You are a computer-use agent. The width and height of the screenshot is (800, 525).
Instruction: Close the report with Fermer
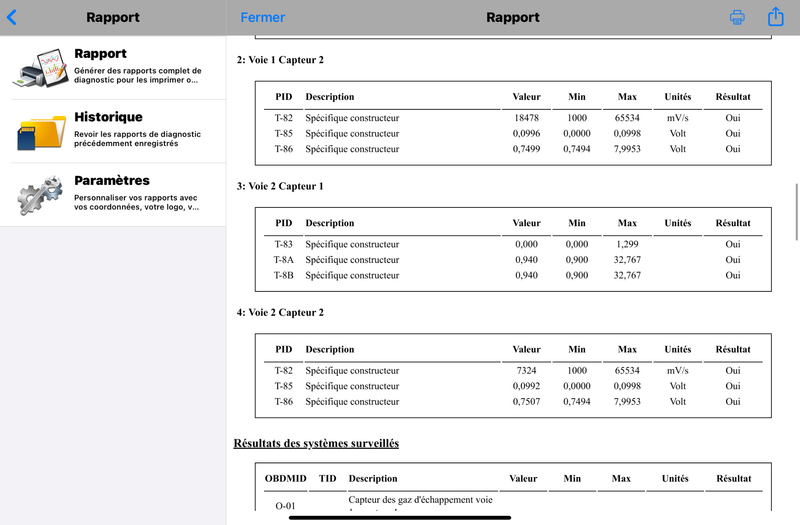point(262,17)
